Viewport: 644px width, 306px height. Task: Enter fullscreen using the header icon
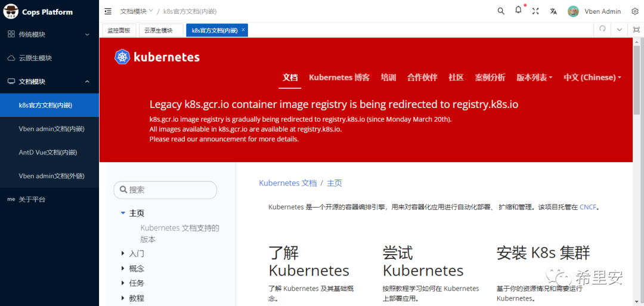[535, 11]
